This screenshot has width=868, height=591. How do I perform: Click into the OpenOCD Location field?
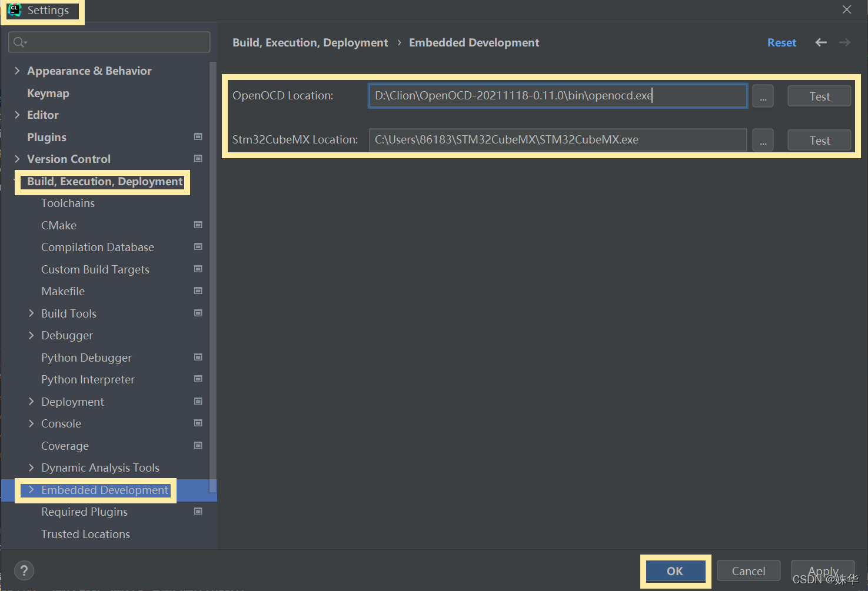click(558, 96)
